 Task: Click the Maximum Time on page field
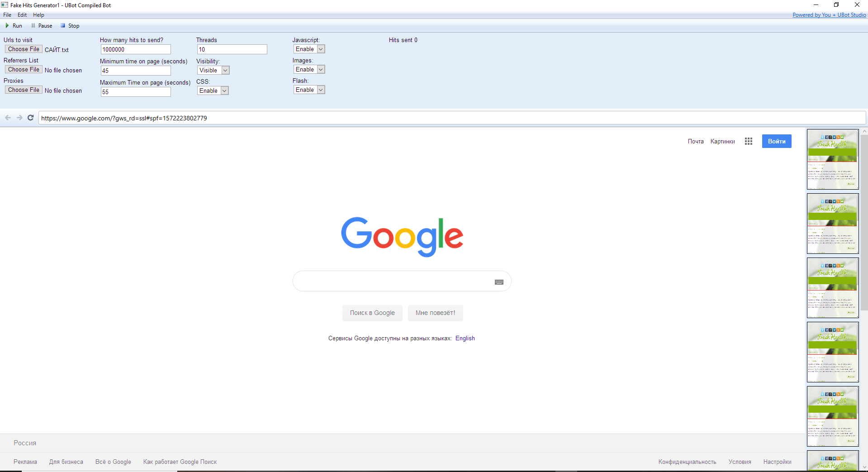(136, 92)
